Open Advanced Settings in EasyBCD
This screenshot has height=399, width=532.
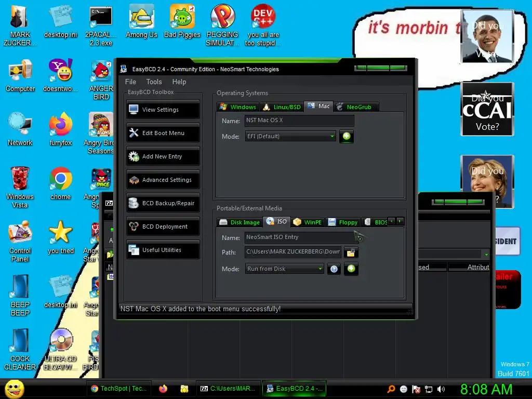click(x=163, y=180)
